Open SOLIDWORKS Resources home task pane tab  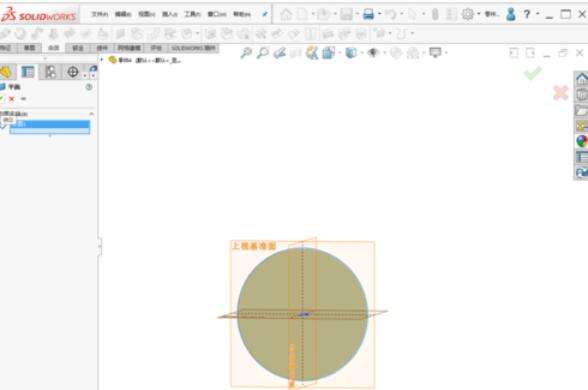pyautogui.click(x=581, y=79)
